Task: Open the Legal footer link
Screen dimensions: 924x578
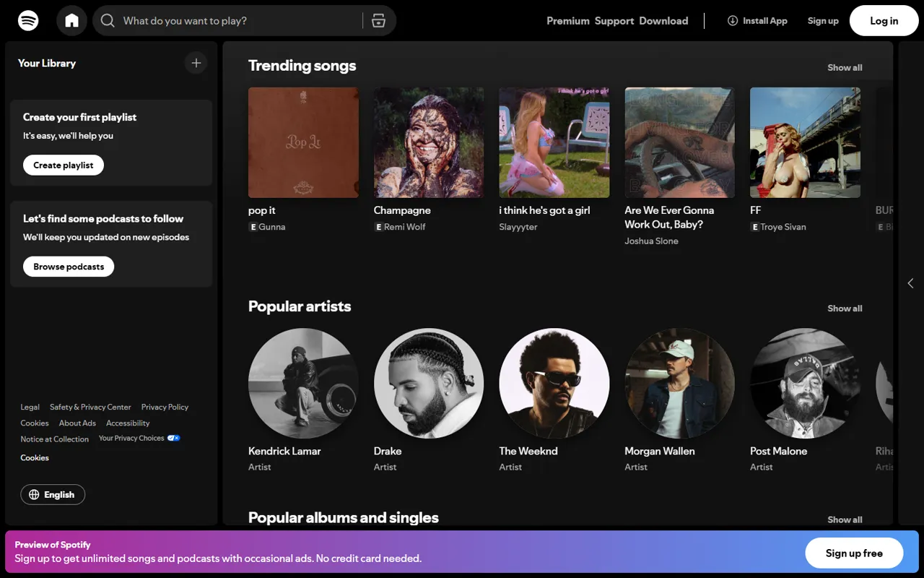Action: point(30,407)
